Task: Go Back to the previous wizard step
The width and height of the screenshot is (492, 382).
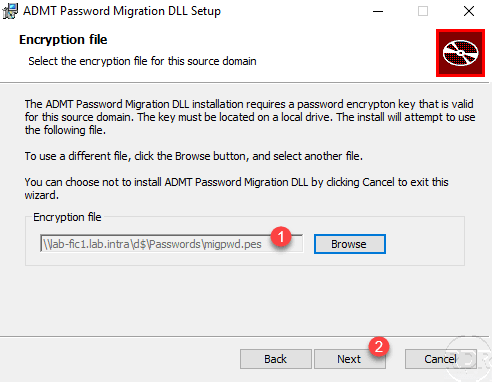Action: 276,359
